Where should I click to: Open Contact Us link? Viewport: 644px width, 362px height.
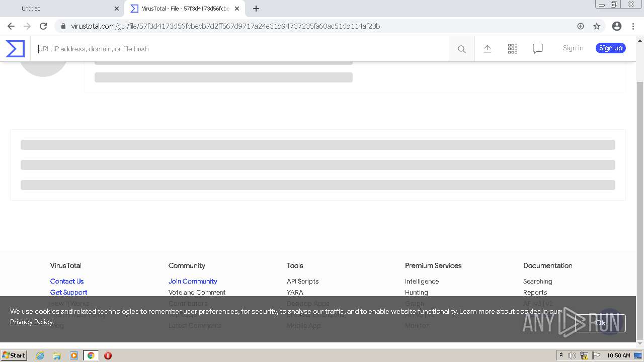pos(67,281)
